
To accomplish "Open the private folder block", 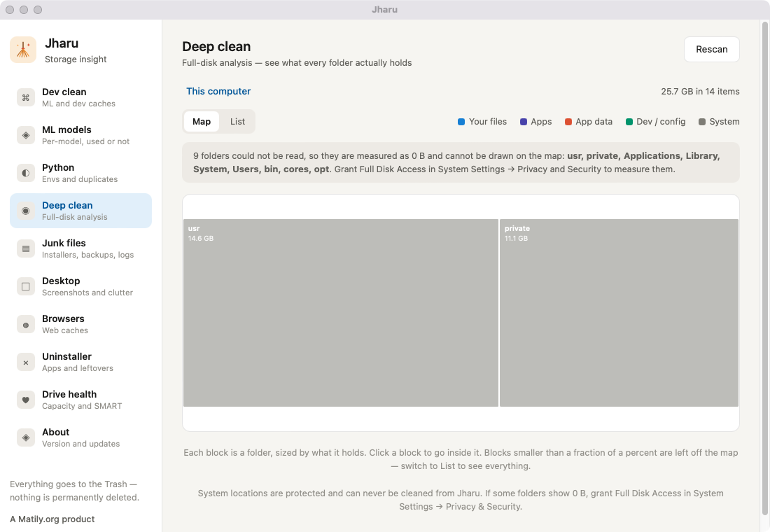I will tap(619, 313).
